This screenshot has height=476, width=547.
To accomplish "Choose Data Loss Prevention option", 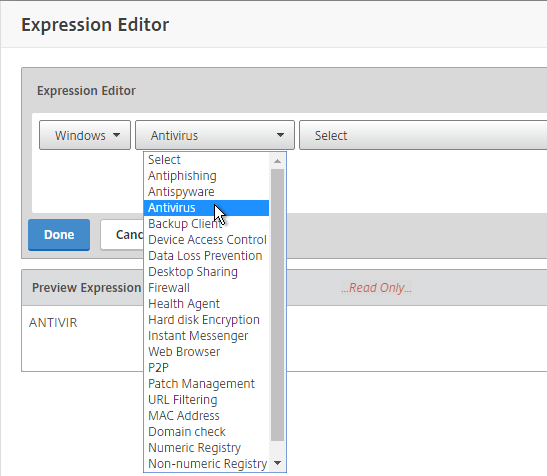I will (207, 256).
